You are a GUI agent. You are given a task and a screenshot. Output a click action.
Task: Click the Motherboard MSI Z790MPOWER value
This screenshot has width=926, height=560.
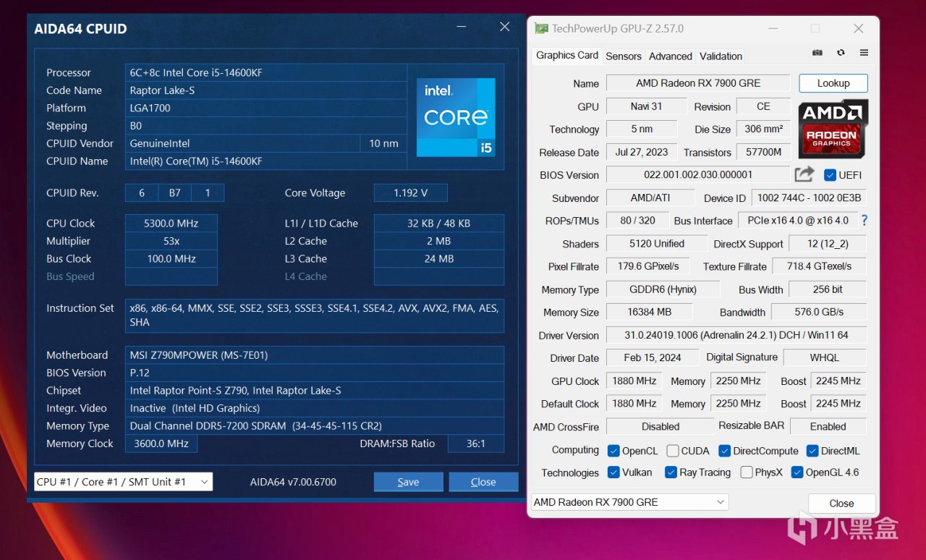[315, 355]
